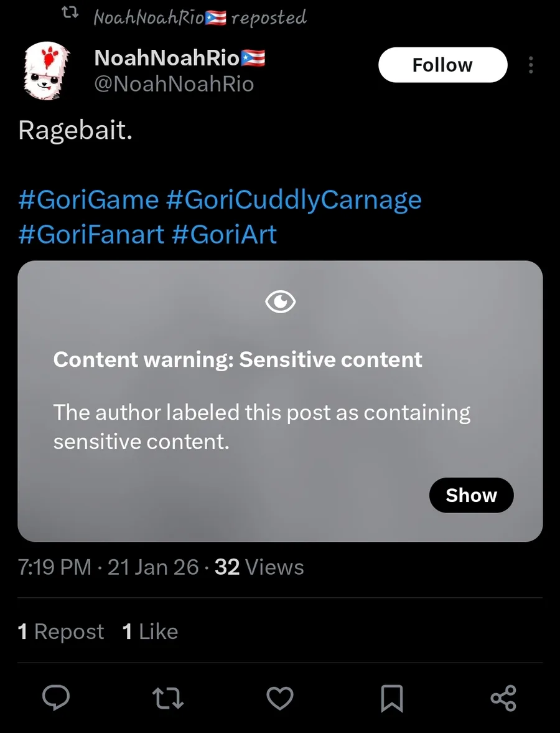Open the three-dot more options menu
560x733 pixels.
click(x=531, y=65)
